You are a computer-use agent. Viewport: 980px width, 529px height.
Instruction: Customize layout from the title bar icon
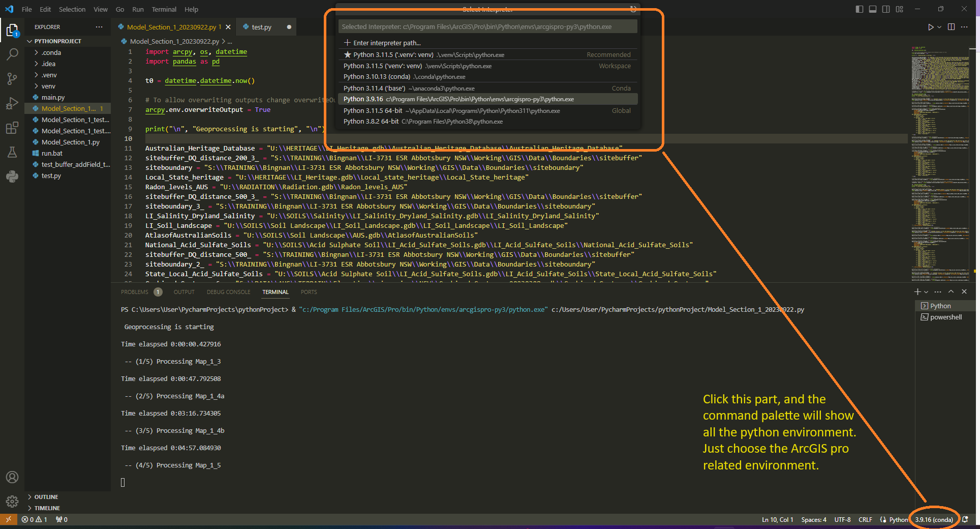tap(899, 9)
